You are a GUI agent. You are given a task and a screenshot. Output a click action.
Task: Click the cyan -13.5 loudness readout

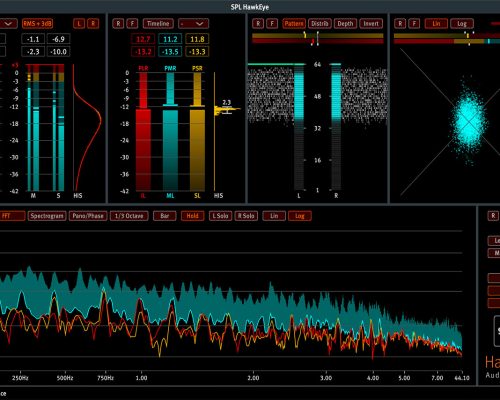[170, 52]
